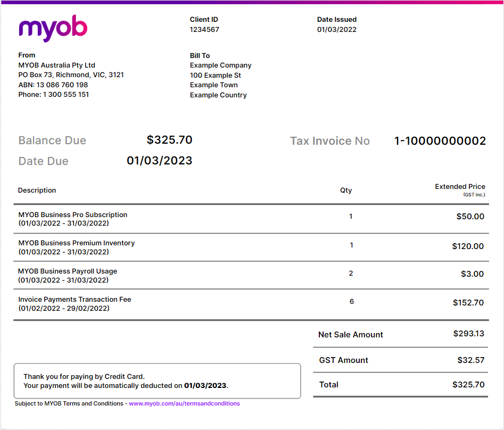Click the "Date Issued" label
Image resolution: width=504 pixels, height=430 pixels.
(x=336, y=19)
